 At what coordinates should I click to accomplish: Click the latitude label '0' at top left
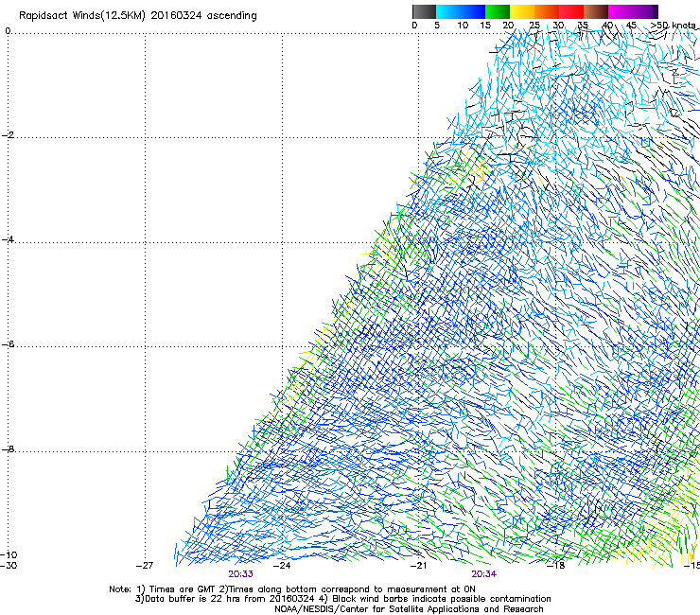click(x=8, y=30)
